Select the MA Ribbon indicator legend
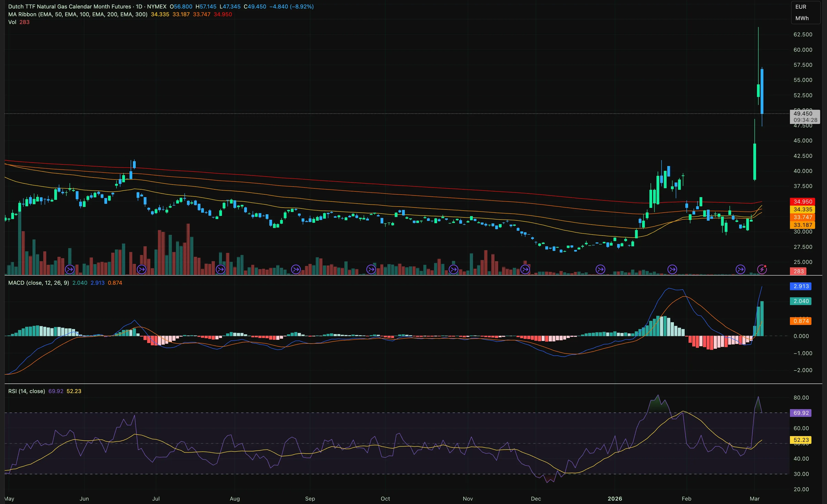The height and width of the screenshot is (504, 827). [78, 14]
